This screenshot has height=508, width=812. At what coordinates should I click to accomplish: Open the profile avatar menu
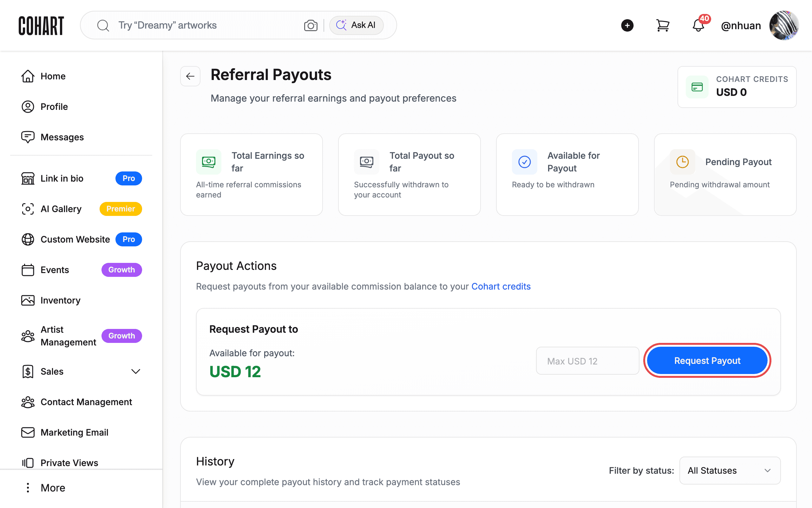tap(784, 25)
